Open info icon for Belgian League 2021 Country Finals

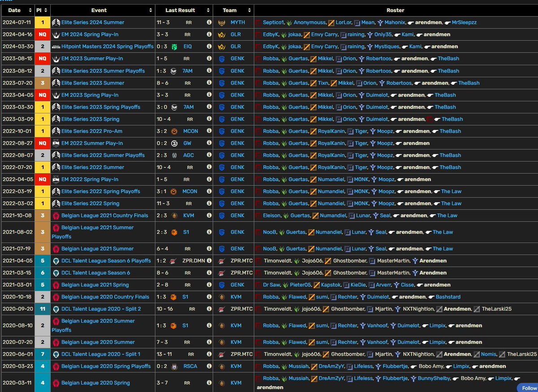pyautogui.click(x=209, y=215)
